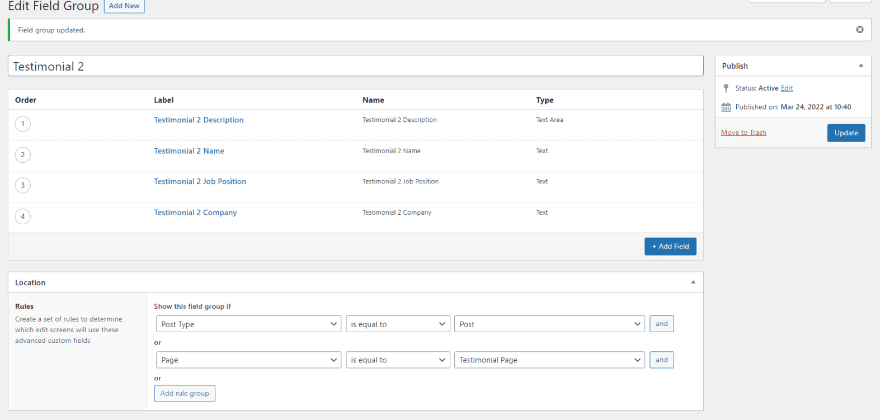Click the 'Add New' button at top
Image resolution: width=880 pixels, height=420 pixels.
[x=124, y=6]
